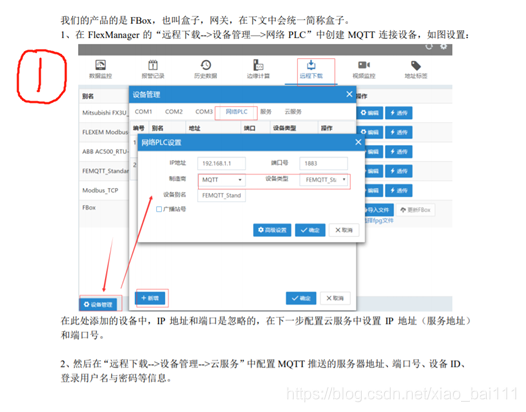Click the 新增 add button

(150, 298)
